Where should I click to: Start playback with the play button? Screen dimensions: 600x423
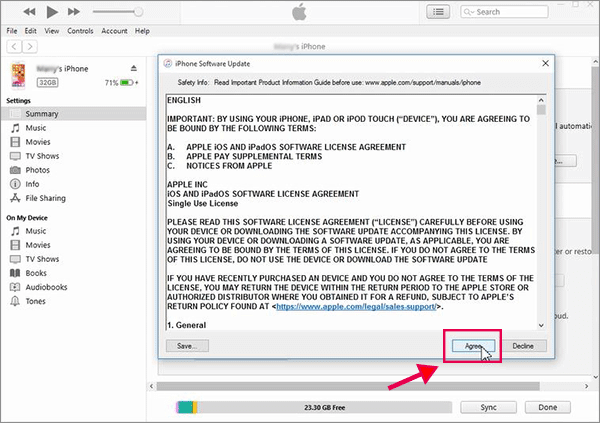click(x=52, y=12)
